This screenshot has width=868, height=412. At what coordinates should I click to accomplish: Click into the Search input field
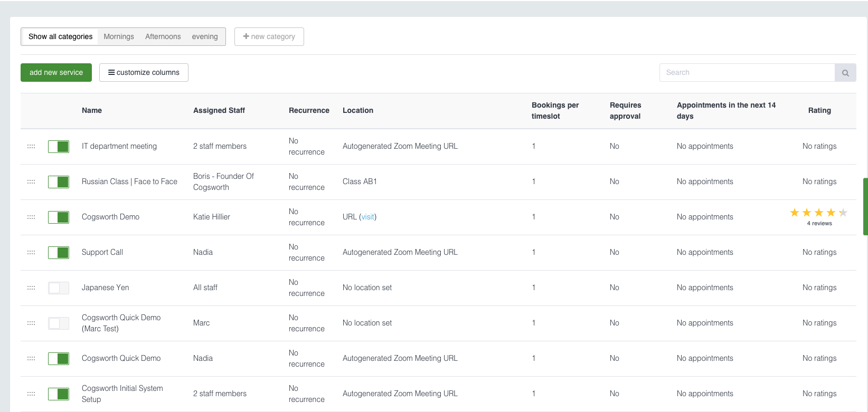tap(747, 73)
